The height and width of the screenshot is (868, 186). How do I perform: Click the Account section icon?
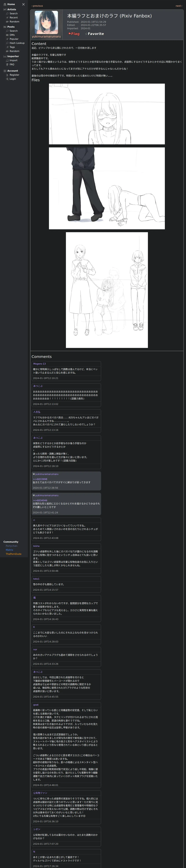point(5,71)
